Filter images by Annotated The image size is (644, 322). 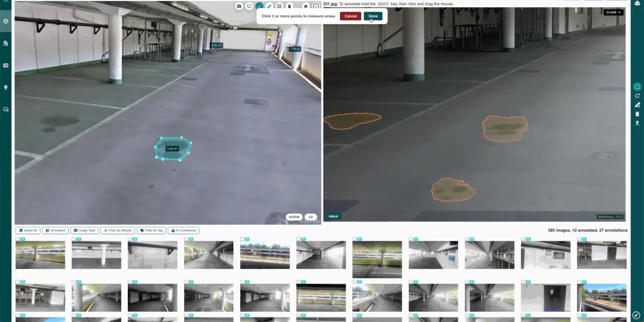pyautogui.click(x=55, y=230)
